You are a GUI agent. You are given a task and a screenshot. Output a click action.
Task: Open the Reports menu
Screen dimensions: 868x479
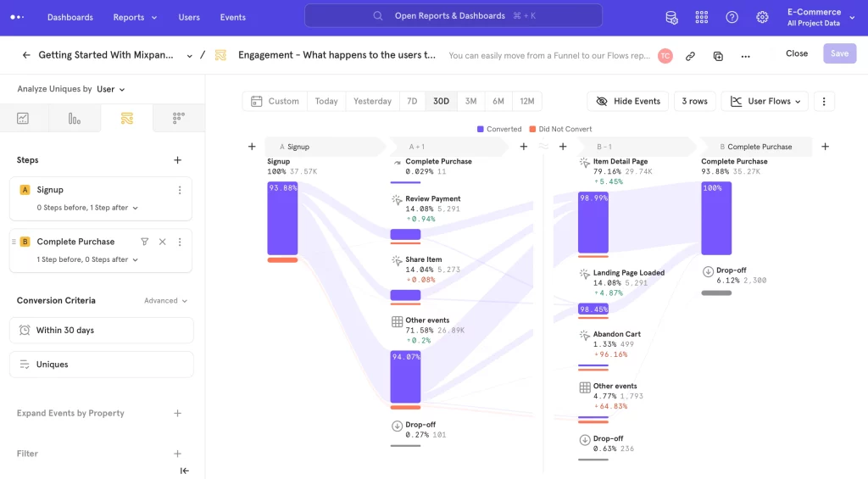pyautogui.click(x=135, y=17)
